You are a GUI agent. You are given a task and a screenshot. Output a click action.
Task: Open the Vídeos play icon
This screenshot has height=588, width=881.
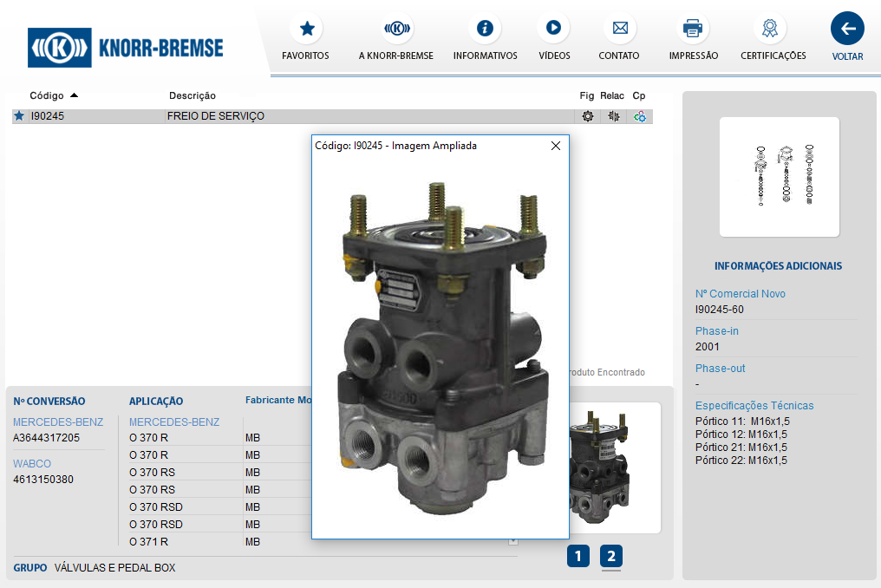click(x=553, y=29)
